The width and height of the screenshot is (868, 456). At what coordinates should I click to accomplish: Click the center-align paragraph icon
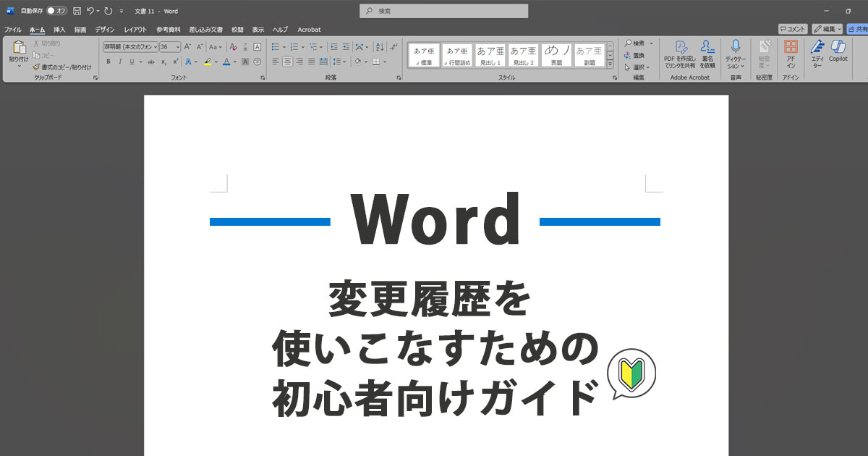pyautogui.click(x=287, y=62)
